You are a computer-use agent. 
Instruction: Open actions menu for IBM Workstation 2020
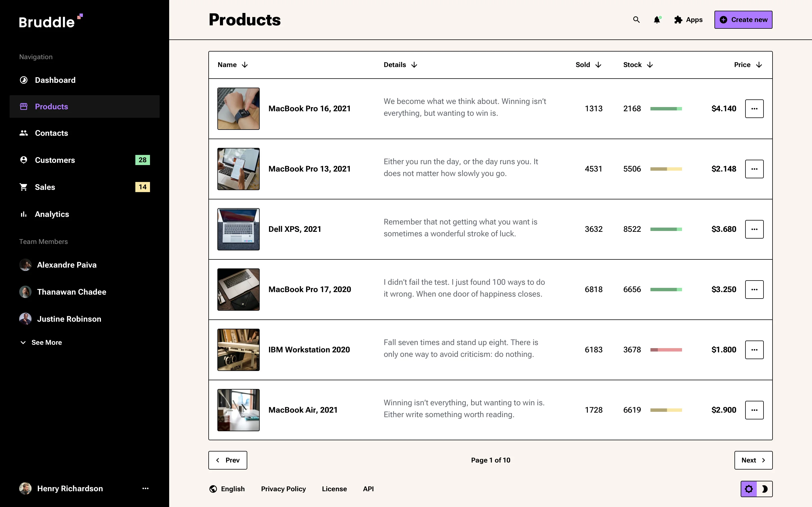(754, 349)
